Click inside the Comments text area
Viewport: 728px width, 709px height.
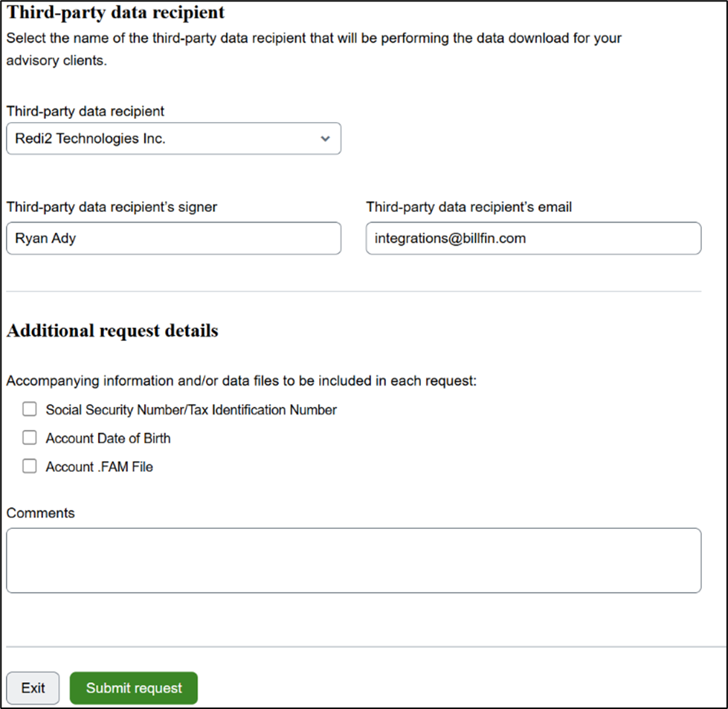tap(354, 560)
